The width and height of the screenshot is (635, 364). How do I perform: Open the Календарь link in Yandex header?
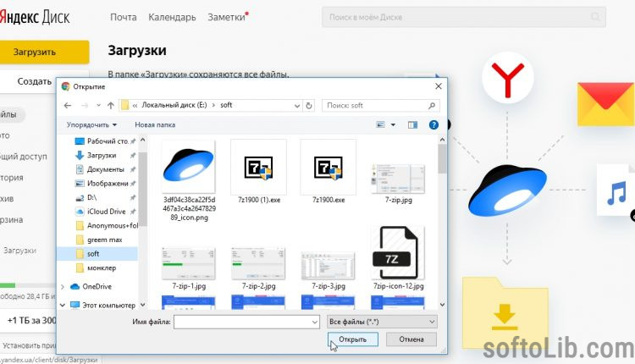click(x=172, y=17)
